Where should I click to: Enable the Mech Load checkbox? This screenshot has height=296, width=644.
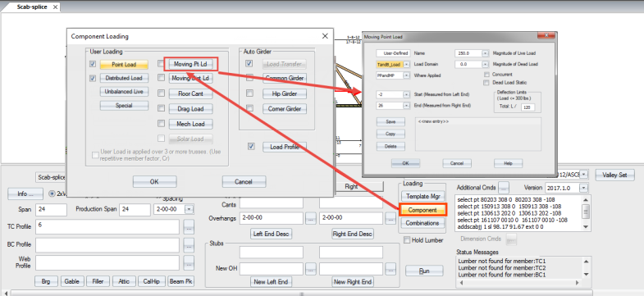(161, 123)
